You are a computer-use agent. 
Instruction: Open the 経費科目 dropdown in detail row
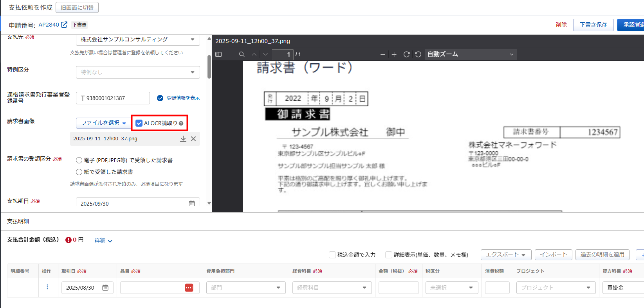332,288
